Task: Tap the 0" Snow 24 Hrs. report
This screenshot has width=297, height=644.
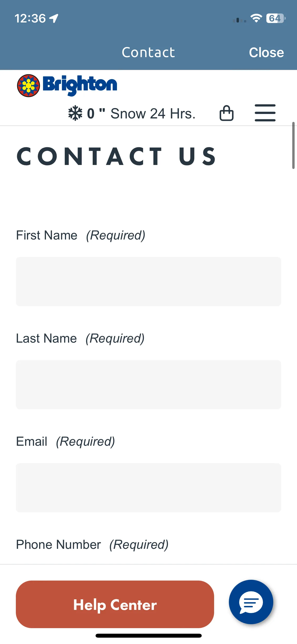Action: point(141,114)
